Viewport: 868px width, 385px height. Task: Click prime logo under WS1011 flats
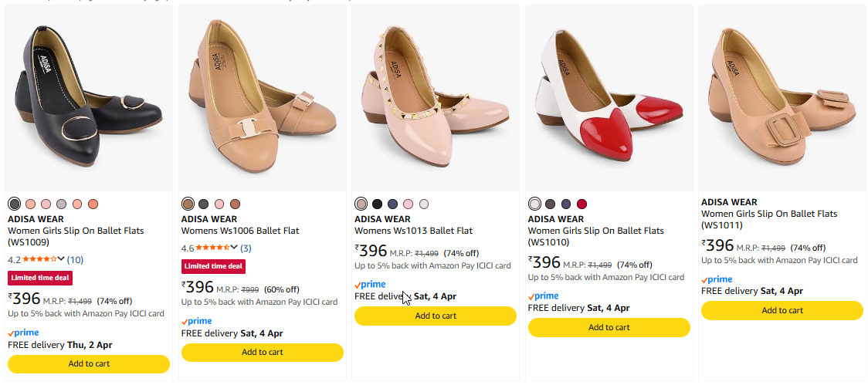coord(717,279)
